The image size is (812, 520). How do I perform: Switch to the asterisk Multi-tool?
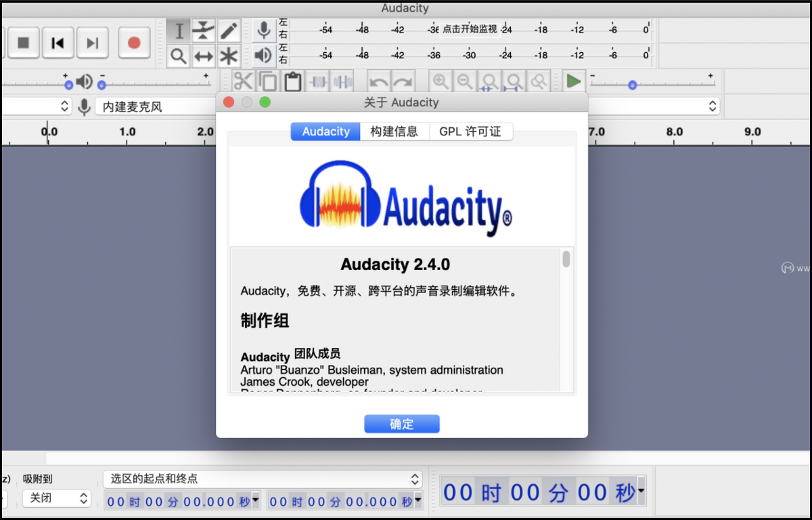click(x=229, y=56)
